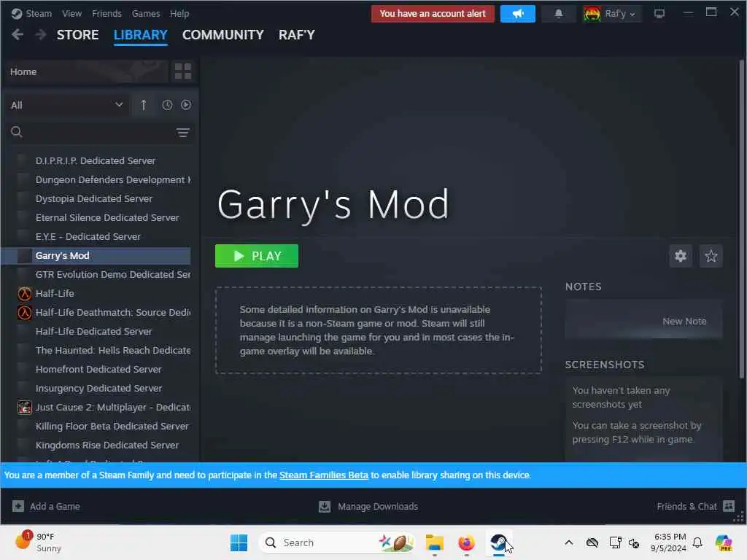Show ready-to-play games only icon

(186, 105)
